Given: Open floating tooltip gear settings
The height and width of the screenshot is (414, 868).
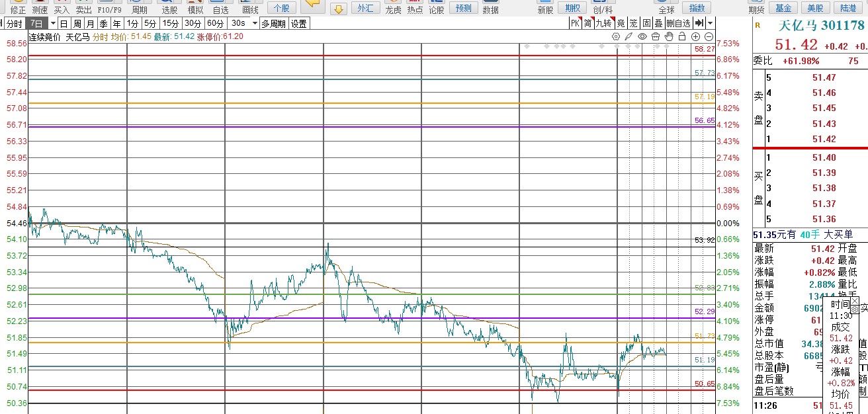Looking at the screenshot, I should click(854, 310).
